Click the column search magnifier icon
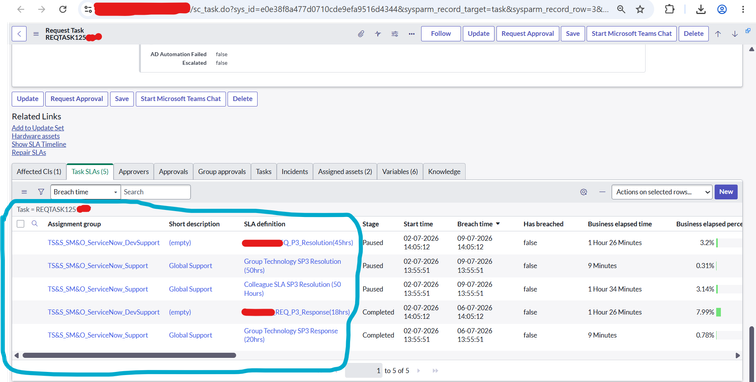The width and height of the screenshot is (756, 382). tap(35, 224)
